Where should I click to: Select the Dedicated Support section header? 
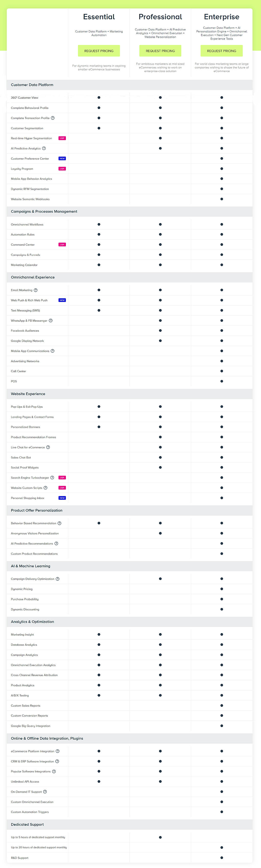point(27,825)
